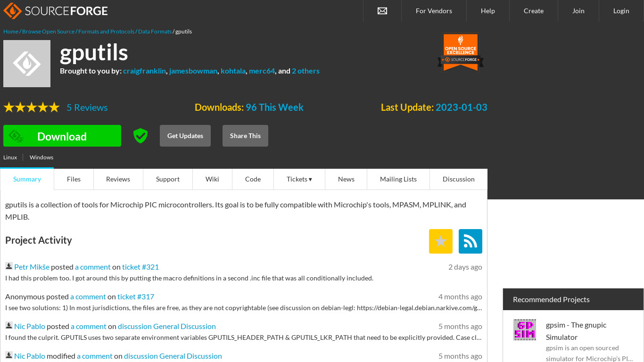The width and height of the screenshot is (644, 362).
Task: Click Petr Mikše's user avatar icon
Action: click(x=9, y=266)
